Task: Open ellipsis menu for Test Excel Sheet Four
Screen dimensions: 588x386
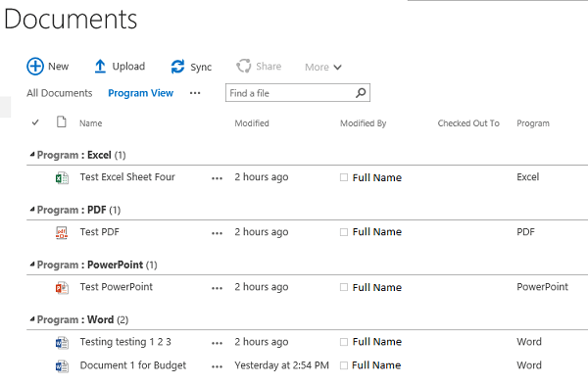Action: click(x=217, y=178)
